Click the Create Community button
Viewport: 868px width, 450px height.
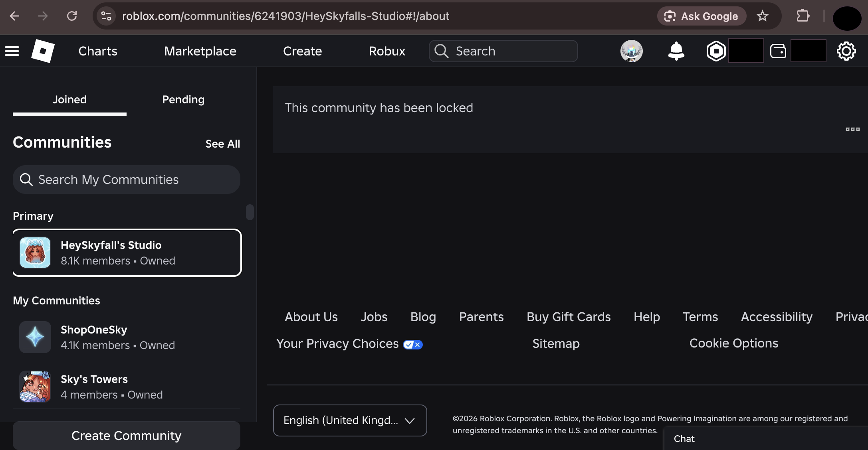(127, 436)
